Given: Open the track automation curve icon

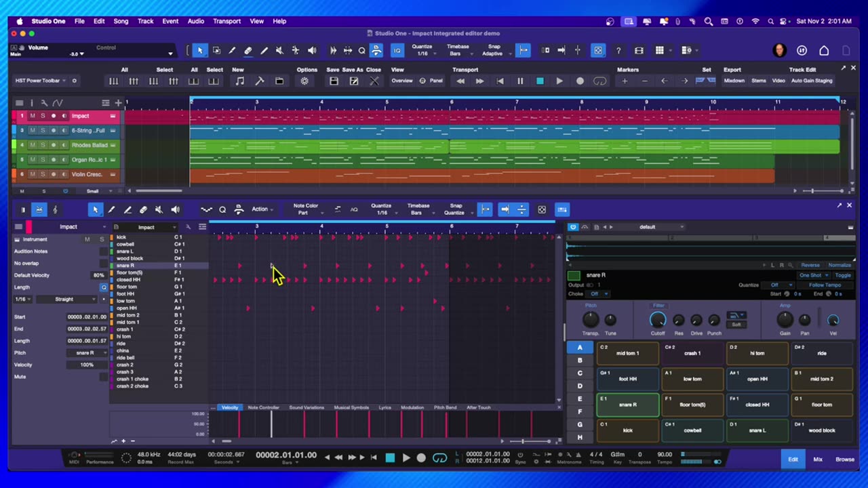Looking at the screenshot, I should tap(58, 103).
